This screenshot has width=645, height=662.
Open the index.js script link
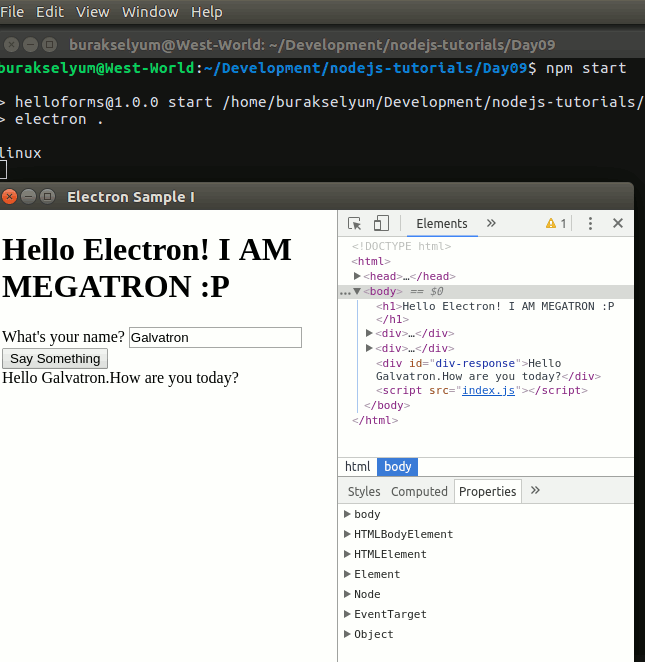click(487, 390)
